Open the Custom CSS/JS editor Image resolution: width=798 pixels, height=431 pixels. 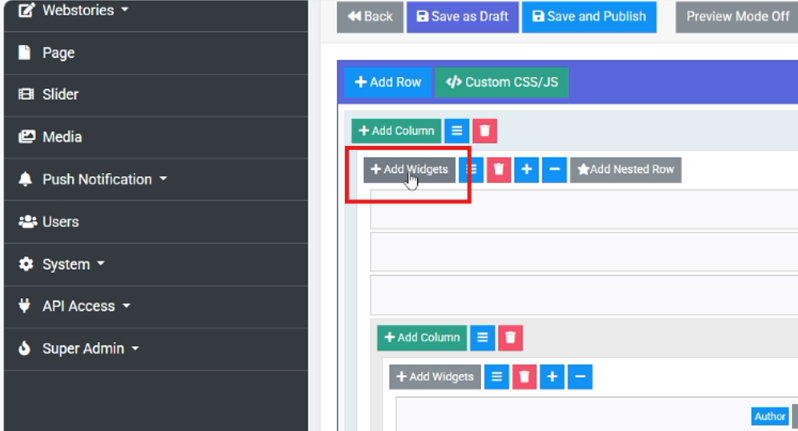point(501,82)
